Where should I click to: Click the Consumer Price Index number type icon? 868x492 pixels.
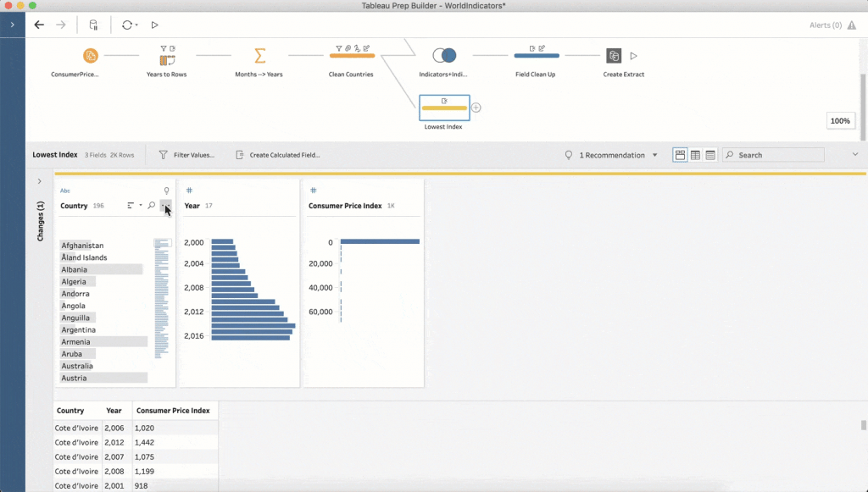pos(314,191)
